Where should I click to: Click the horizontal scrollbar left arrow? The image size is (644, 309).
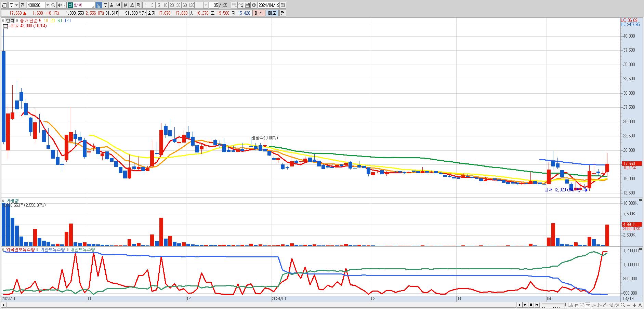[3, 305]
